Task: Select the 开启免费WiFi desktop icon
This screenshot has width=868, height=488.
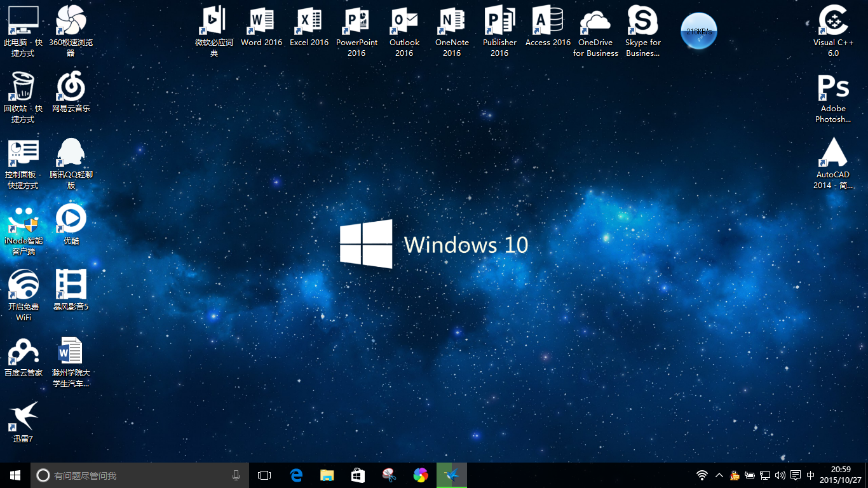Action: [x=24, y=296]
